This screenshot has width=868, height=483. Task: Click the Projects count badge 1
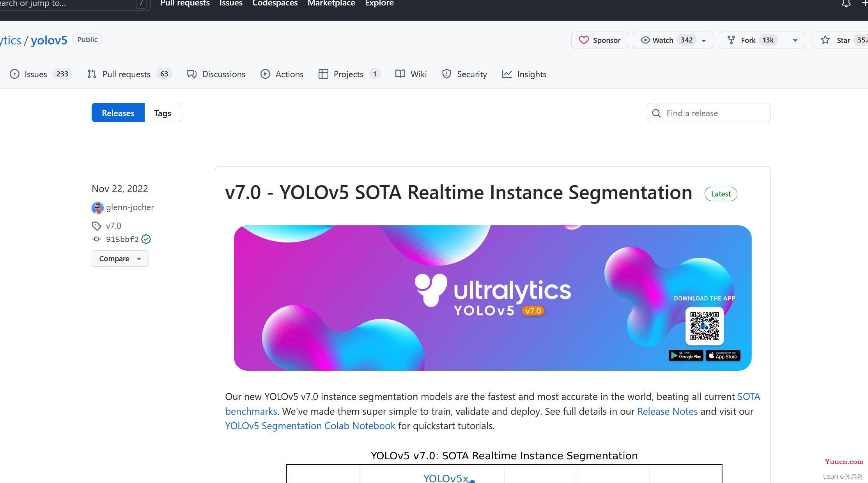pos(375,74)
